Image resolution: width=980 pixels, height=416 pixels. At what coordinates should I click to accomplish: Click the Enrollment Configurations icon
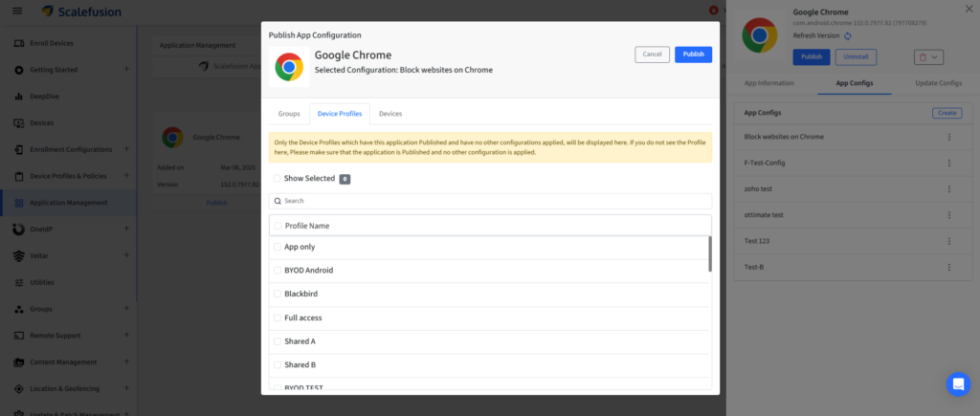click(x=19, y=149)
